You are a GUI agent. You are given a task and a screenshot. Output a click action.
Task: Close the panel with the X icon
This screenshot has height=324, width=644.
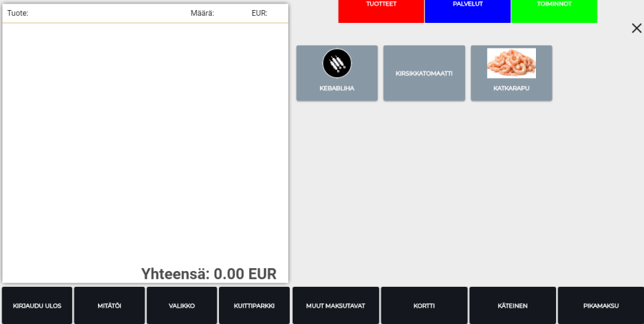[636, 29]
